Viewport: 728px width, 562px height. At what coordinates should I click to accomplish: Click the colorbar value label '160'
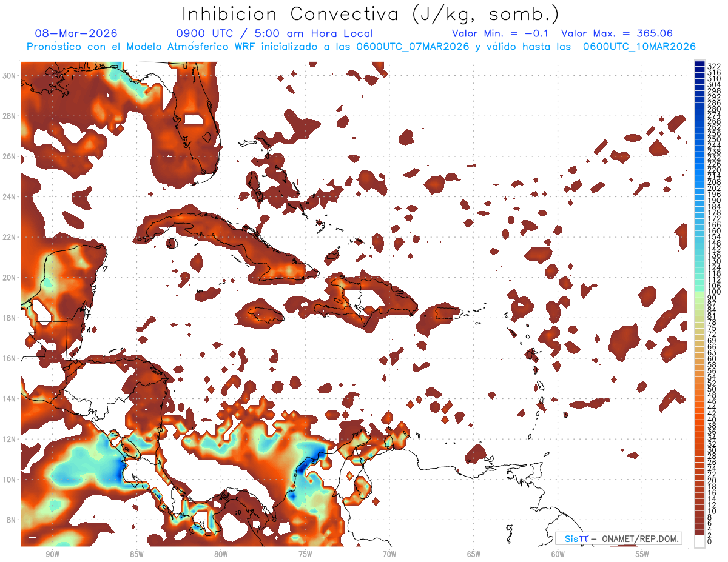pyautogui.click(x=714, y=231)
